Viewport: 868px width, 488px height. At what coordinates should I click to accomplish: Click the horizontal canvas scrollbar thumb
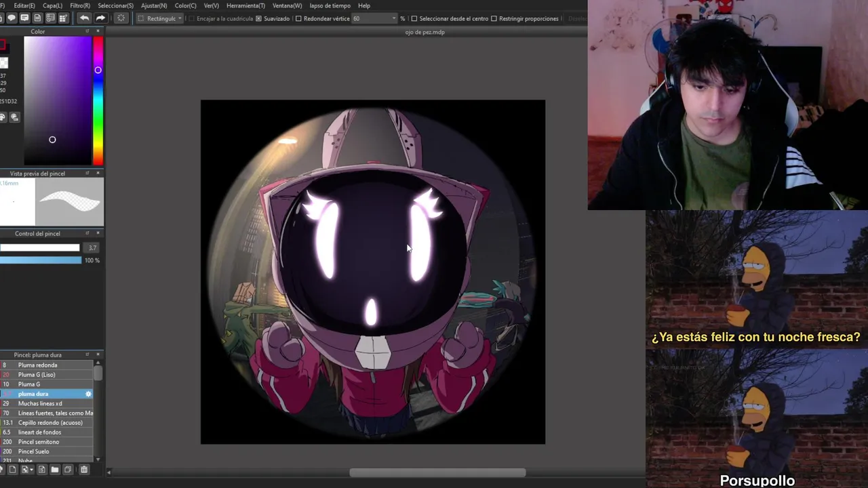(437, 472)
